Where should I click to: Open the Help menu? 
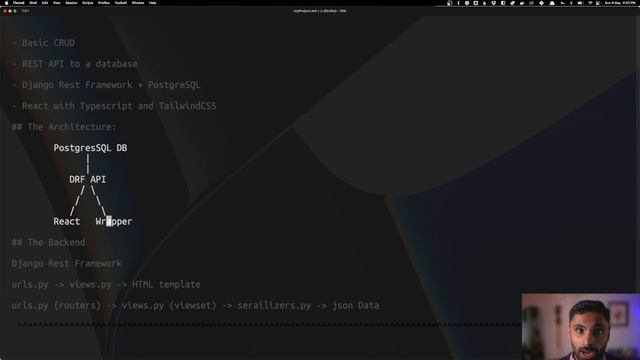click(153, 3)
